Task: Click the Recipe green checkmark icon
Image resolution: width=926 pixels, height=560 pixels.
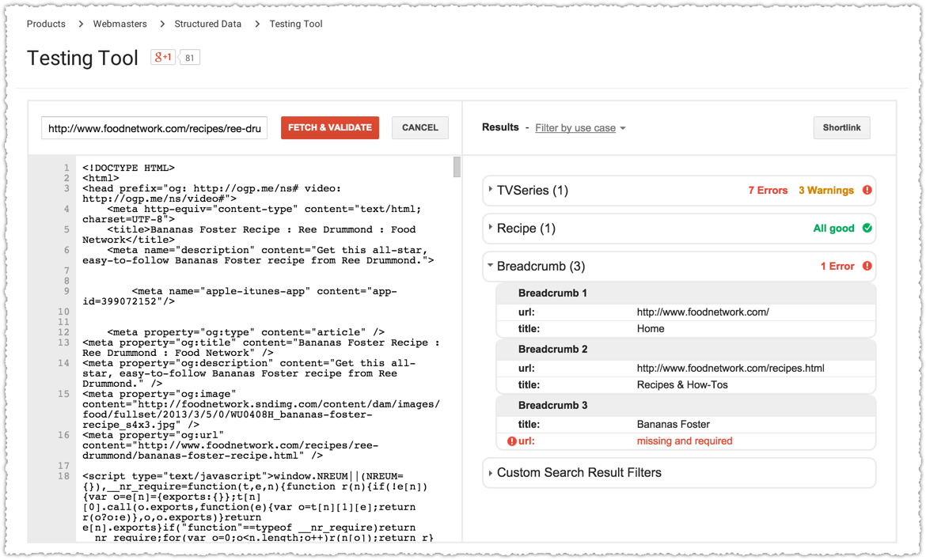Action: click(x=867, y=229)
